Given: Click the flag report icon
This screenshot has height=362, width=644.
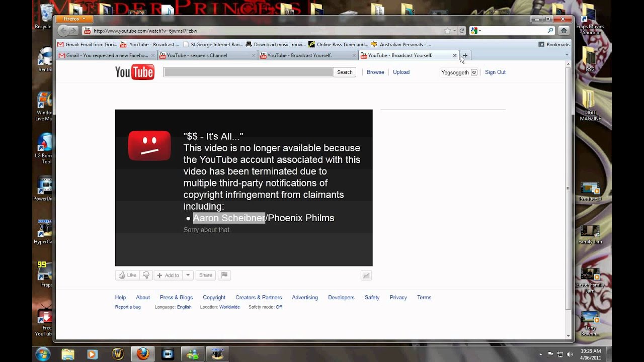Looking at the screenshot, I should (225, 275).
